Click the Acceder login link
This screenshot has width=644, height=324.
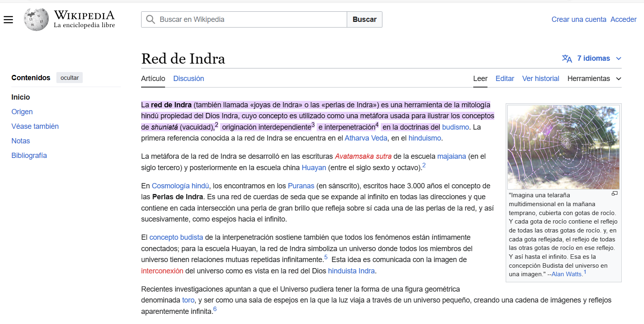pyautogui.click(x=623, y=19)
